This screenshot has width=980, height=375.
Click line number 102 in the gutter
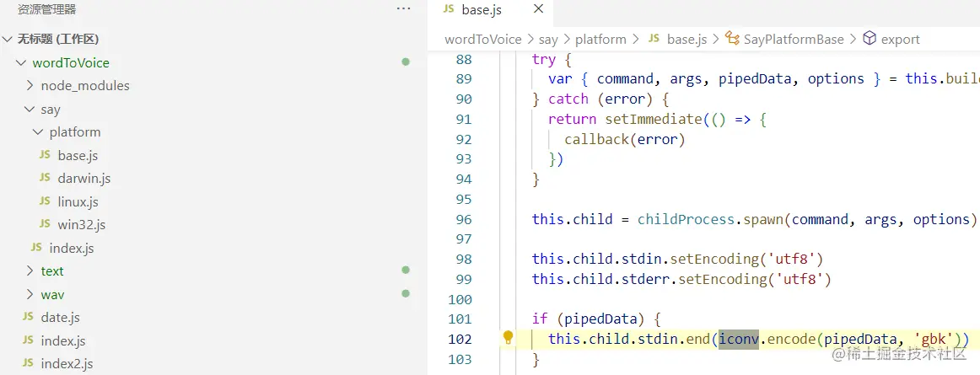pyautogui.click(x=460, y=339)
